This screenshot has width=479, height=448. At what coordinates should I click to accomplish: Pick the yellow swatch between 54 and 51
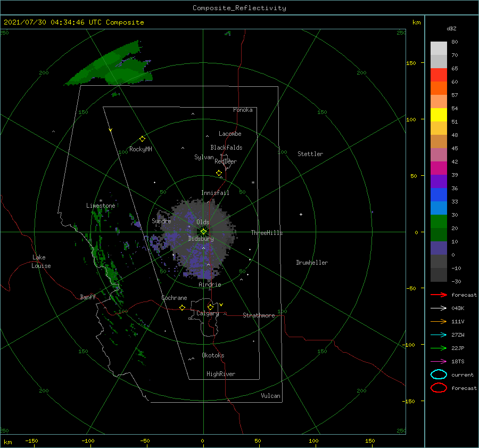pyautogui.click(x=439, y=115)
